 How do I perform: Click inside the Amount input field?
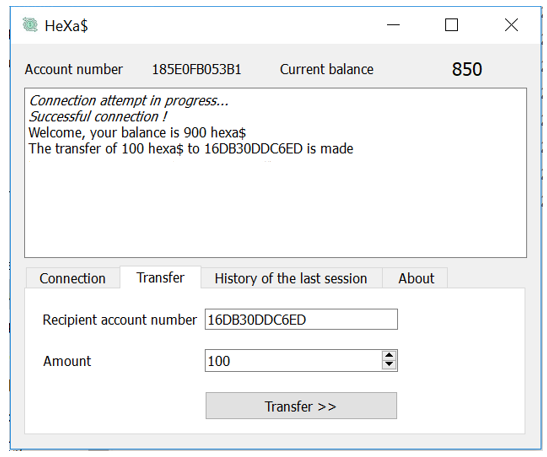tap(294, 361)
